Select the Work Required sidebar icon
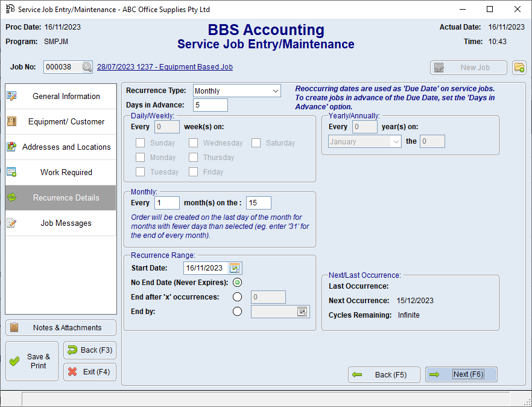 (x=13, y=172)
